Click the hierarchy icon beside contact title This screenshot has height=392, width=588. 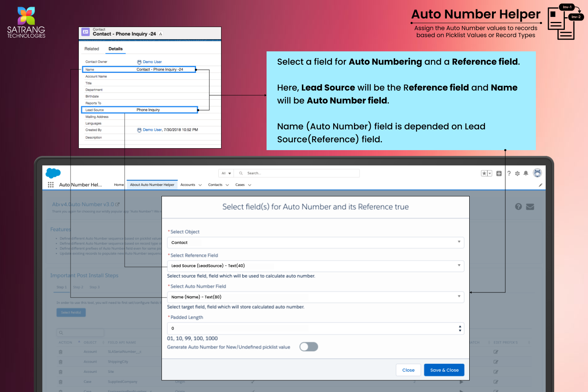coord(161,34)
